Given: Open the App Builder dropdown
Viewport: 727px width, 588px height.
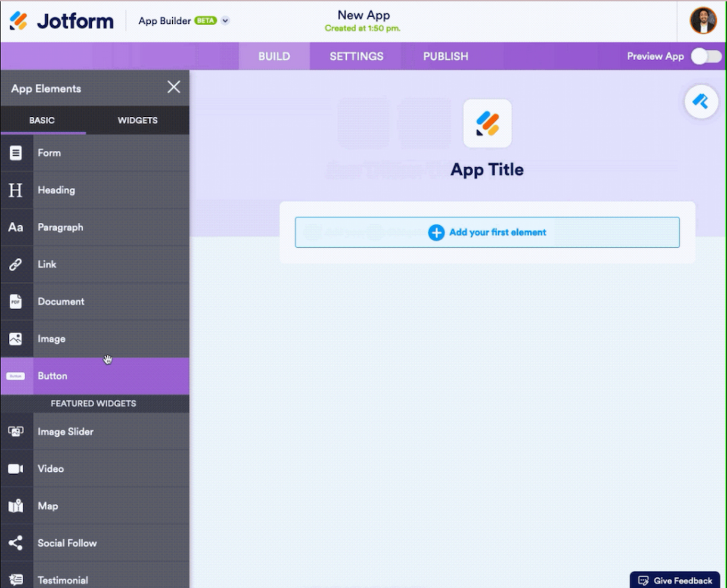Looking at the screenshot, I should click(x=225, y=20).
